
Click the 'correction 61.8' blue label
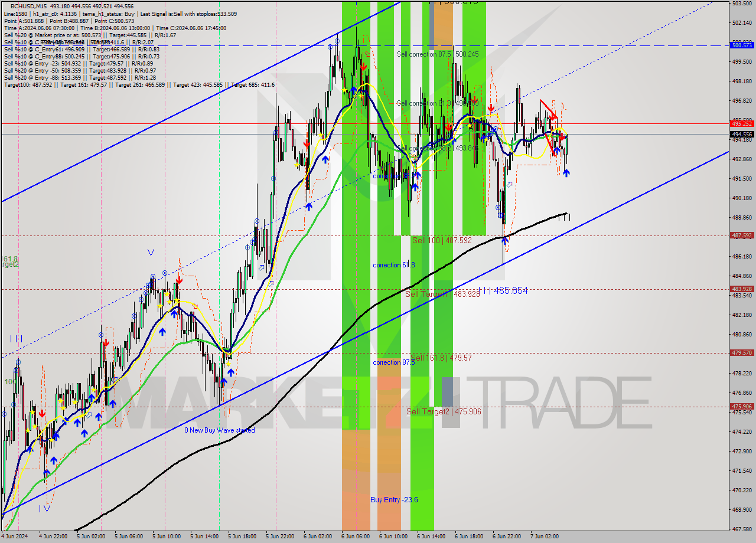394,265
